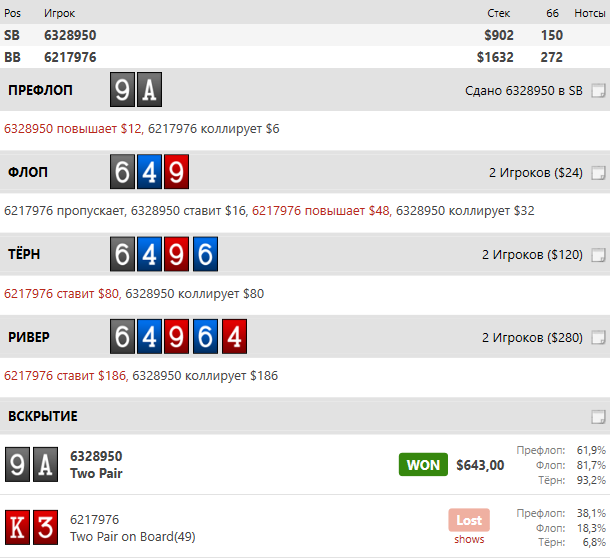Click the A card of player 6328950 at showdown
Image resolution: width=613 pixels, height=559 pixels.
pos(45,464)
